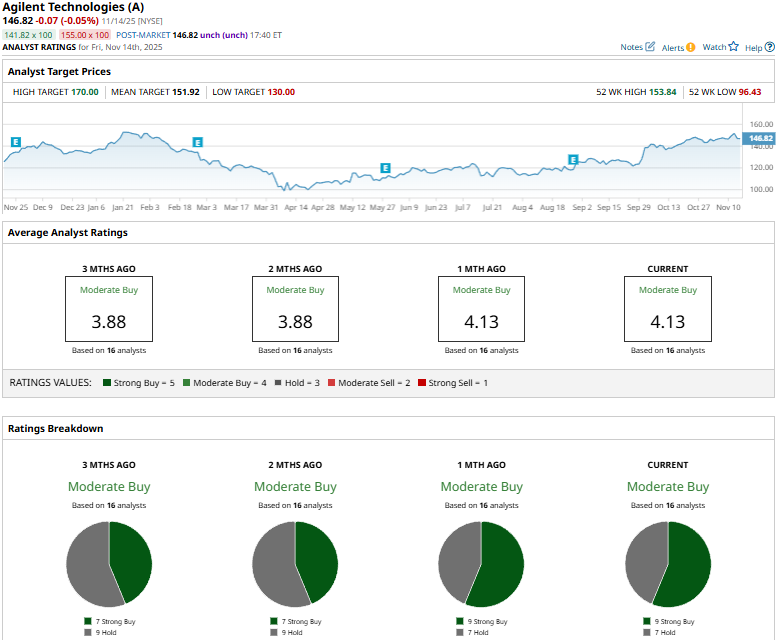
Task: Click the current ratings breakdown pie chart
Action: click(667, 563)
